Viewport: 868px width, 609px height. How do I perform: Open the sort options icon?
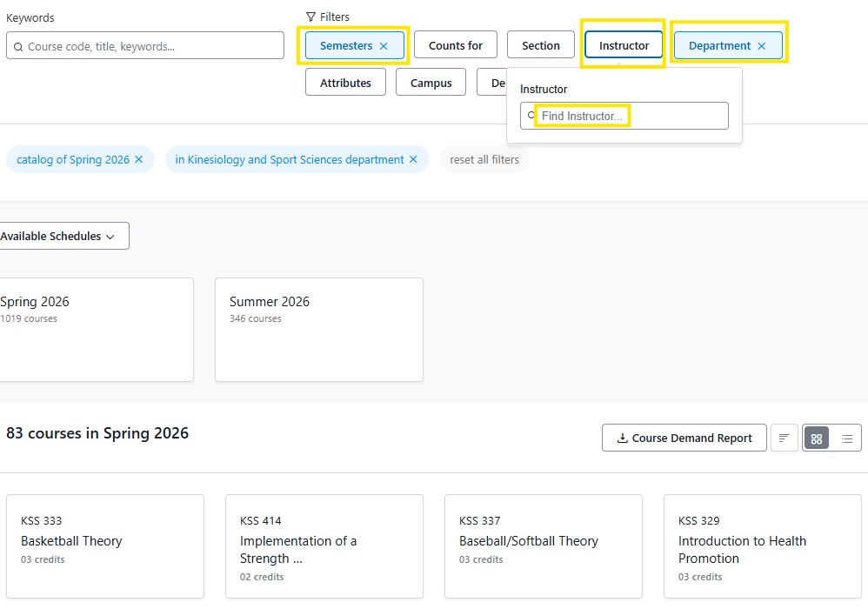[x=784, y=438]
